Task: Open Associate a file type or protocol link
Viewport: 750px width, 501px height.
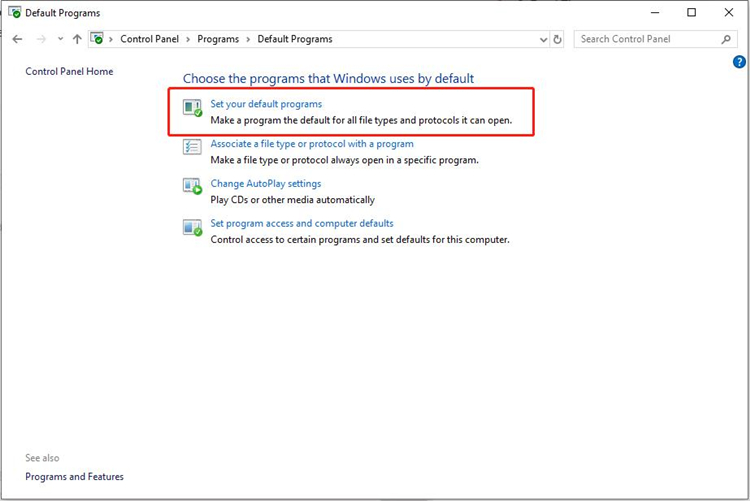Action: tap(311, 144)
